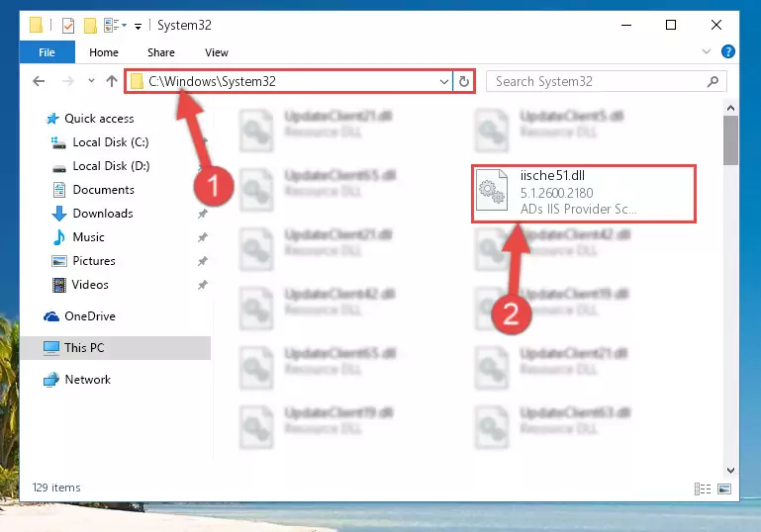This screenshot has width=761, height=532.
Task: Click the New folder icon in quick access toolbar
Action: click(x=90, y=26)
